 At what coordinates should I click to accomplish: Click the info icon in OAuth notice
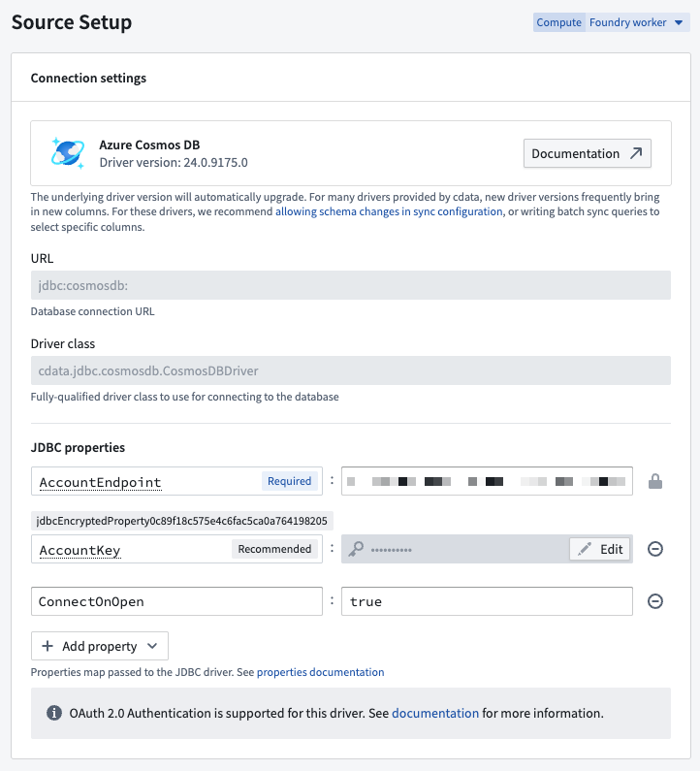click(54, 713)
